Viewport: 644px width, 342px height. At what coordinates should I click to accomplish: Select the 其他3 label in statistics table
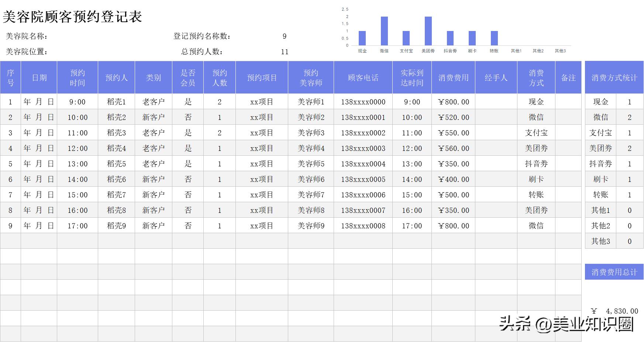[x=600, y=241]
